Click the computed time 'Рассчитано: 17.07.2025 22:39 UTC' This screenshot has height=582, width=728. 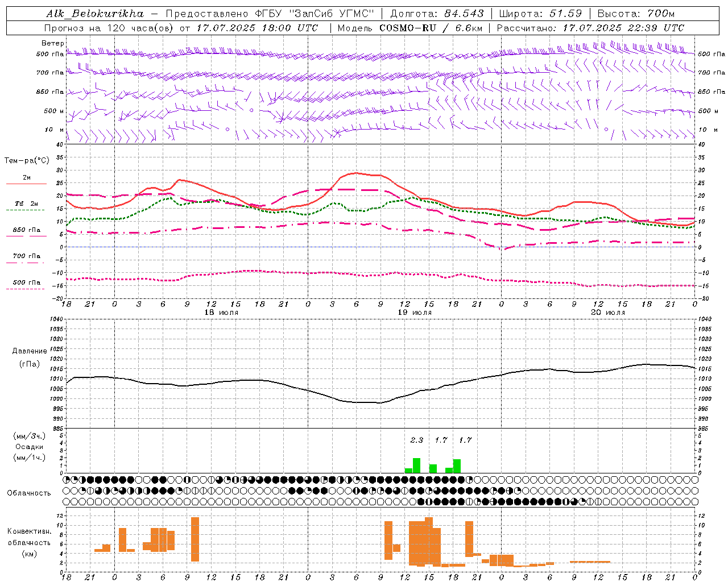[x=590, y=28]
